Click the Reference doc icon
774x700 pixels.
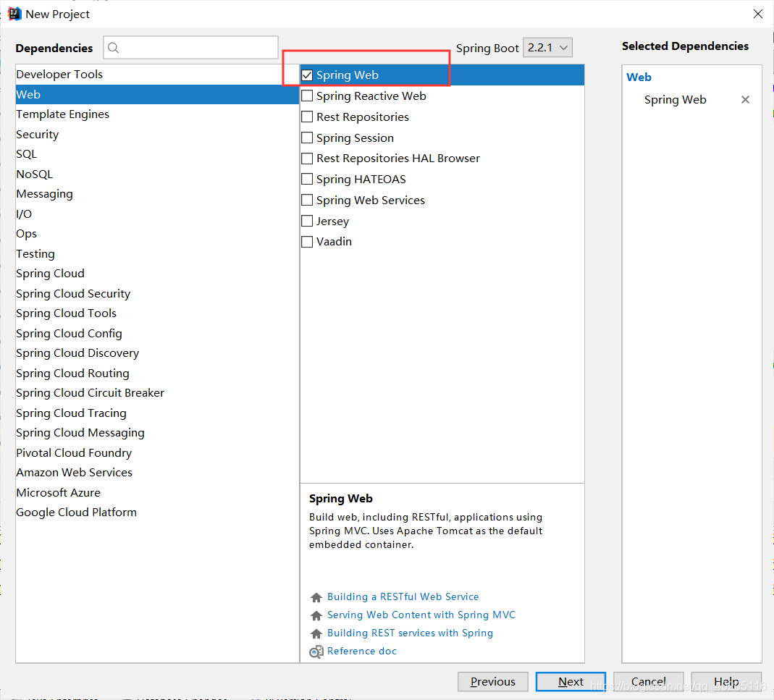click(316, 651)
